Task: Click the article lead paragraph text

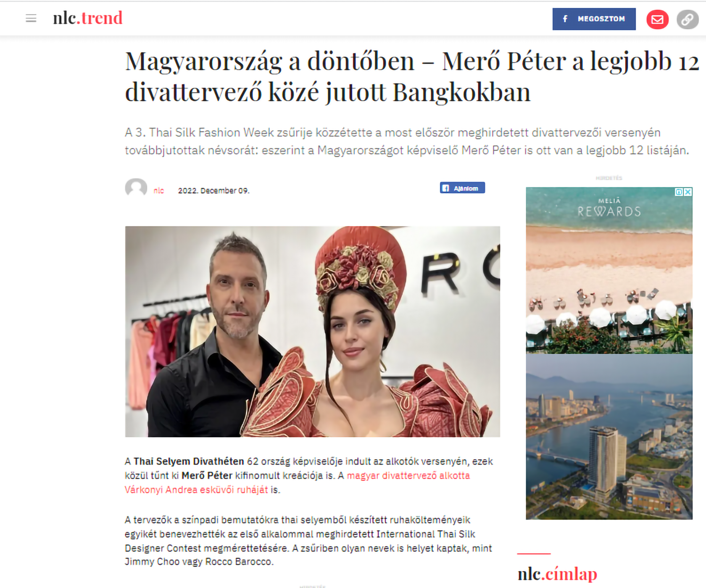Action: pyautogui.click(x=407, y=141)
